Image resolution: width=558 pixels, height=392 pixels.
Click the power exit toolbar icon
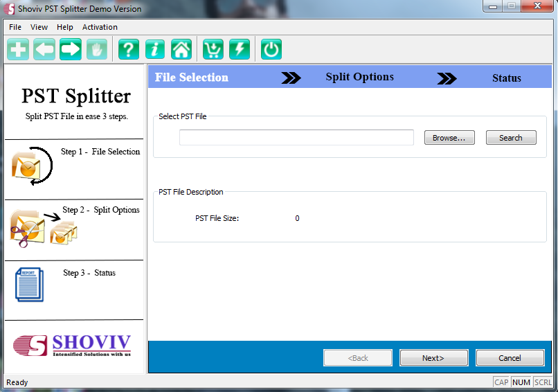(x=271, y=50)
